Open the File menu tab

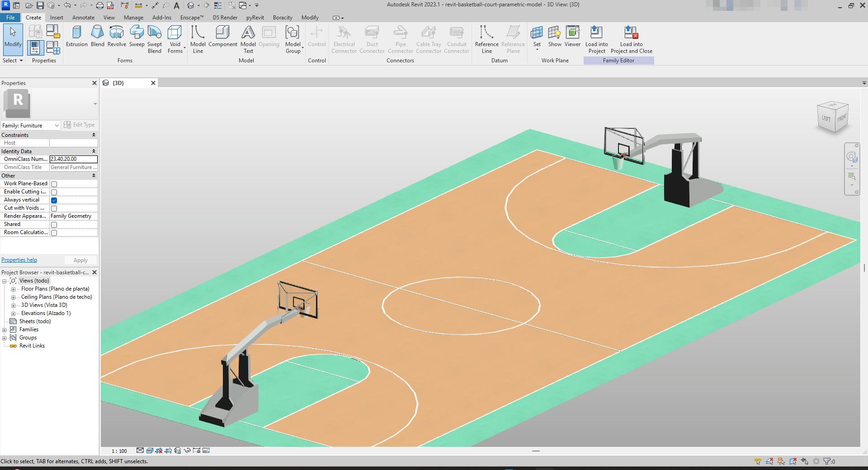coord(10,17)
